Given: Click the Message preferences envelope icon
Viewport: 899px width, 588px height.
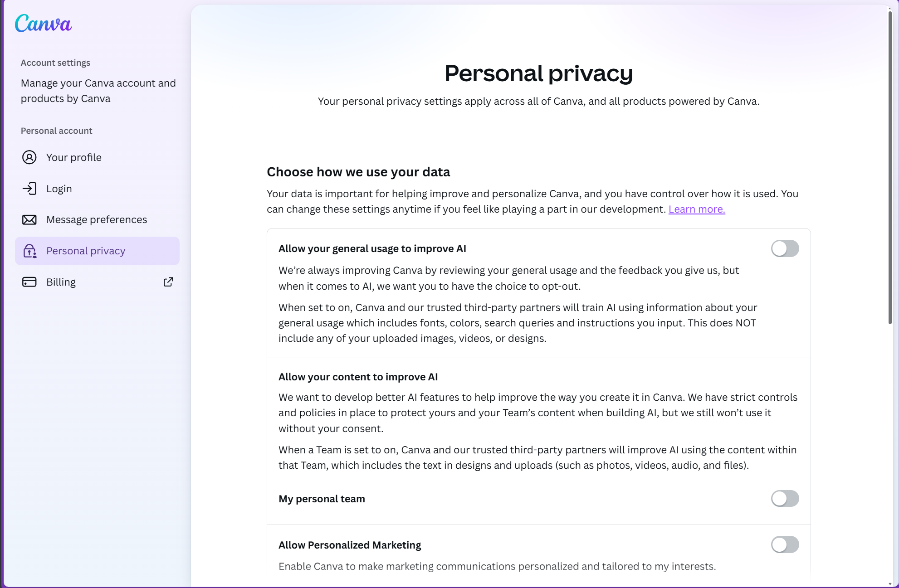Looking at the screenshot, I should click(x=29, y=220).
